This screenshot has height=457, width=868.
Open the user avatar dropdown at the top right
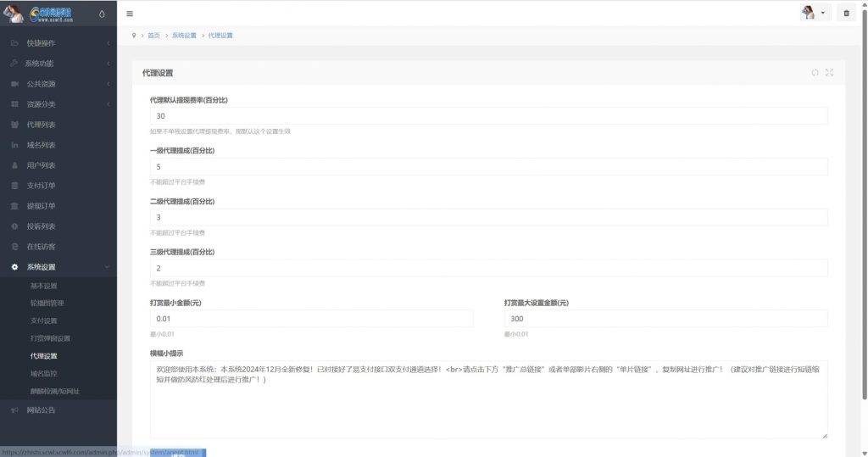tap(815, 13)
